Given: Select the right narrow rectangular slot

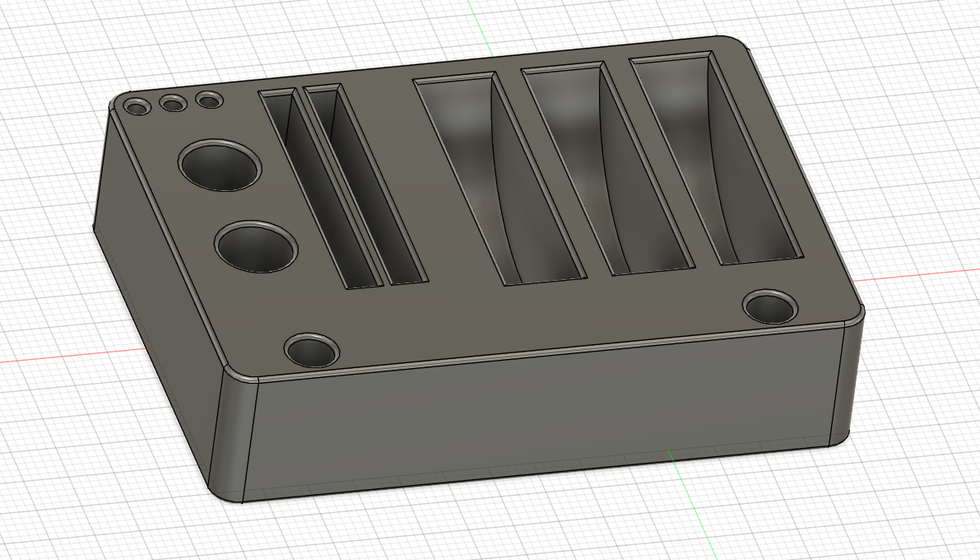Looking at the screenshot, I should [x=365, y=184].
